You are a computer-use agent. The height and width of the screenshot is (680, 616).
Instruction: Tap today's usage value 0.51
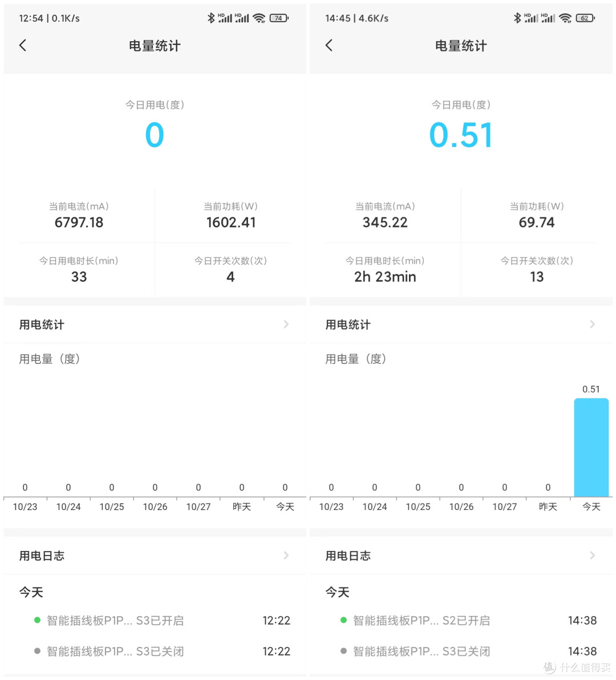point(461,135)
